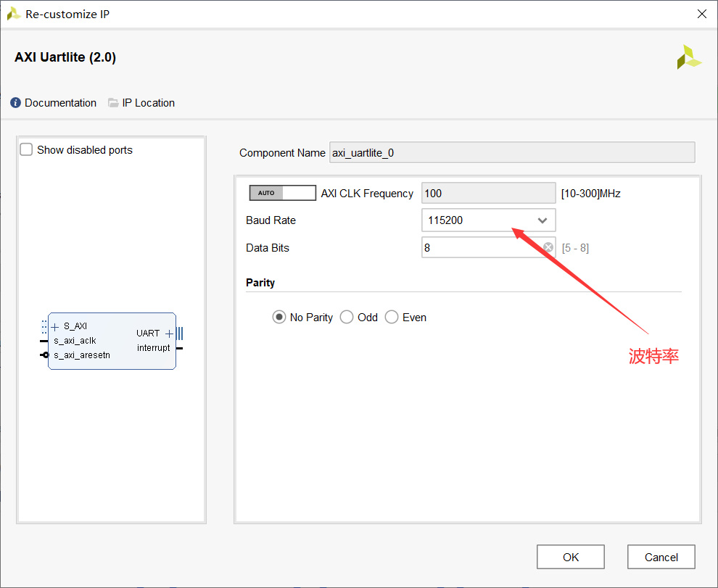Enable the Show disabled ports checkbox
This screenshot has height=588, width=718.
[x=27, y=150]
